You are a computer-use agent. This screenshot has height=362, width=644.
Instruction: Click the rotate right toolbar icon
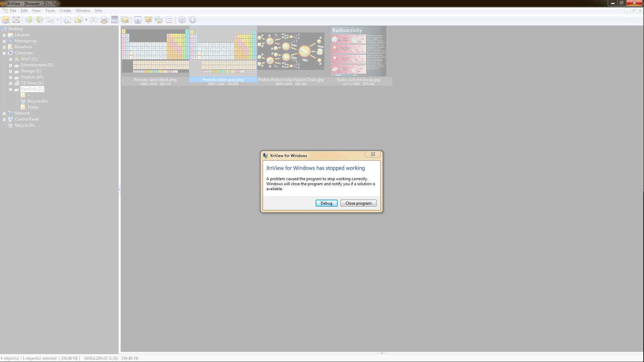coord(40,20)
